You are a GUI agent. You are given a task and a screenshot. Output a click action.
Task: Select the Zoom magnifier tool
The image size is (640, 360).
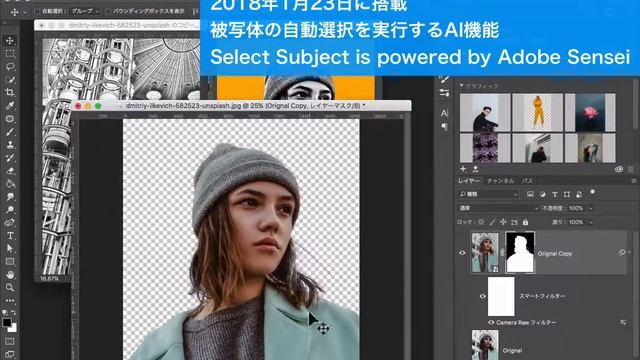(x=10, y=287)
